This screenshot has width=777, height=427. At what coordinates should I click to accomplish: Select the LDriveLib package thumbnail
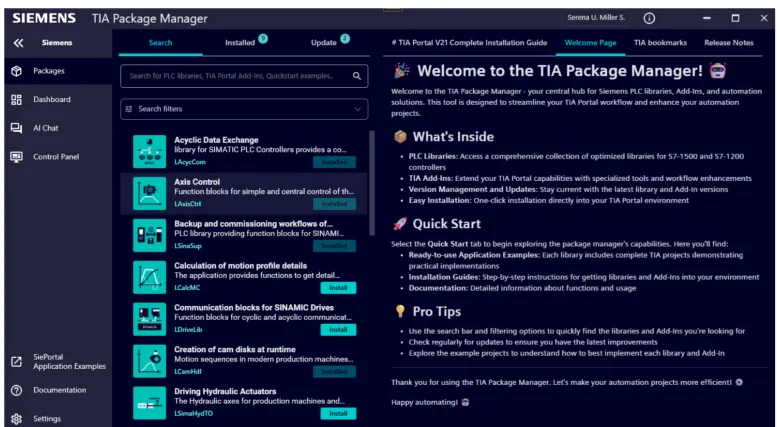tap(150, 319)
